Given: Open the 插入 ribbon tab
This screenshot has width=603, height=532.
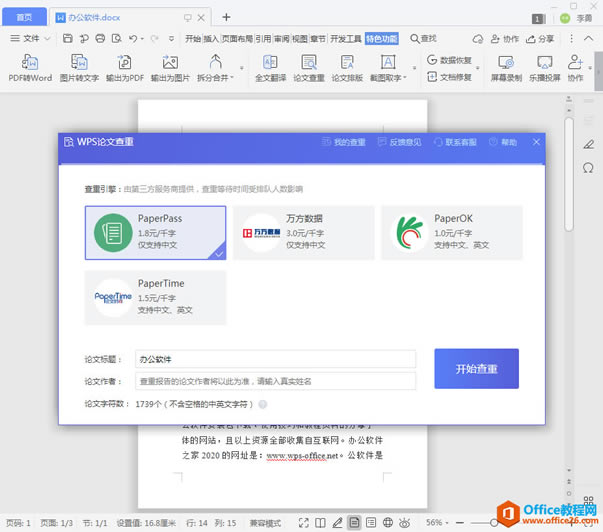Looking at the screenshot, I should point(211,38).
